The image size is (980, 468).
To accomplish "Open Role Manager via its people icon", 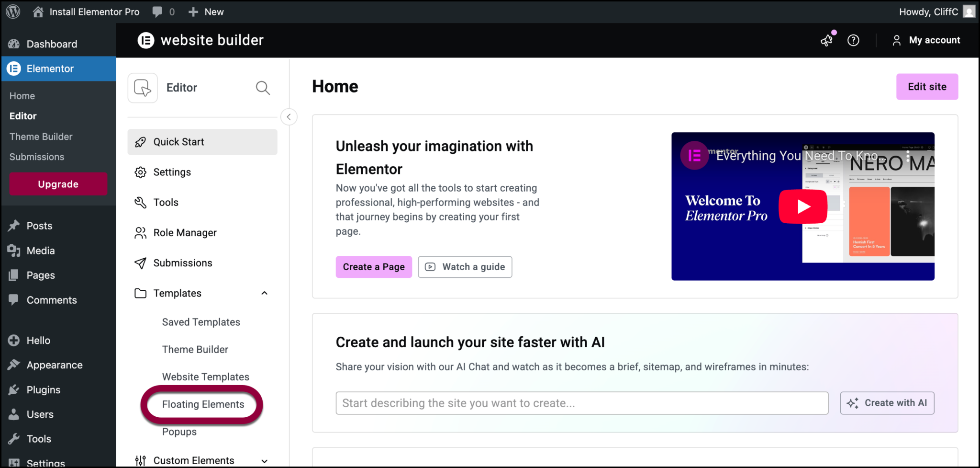I will click(141, 232).
